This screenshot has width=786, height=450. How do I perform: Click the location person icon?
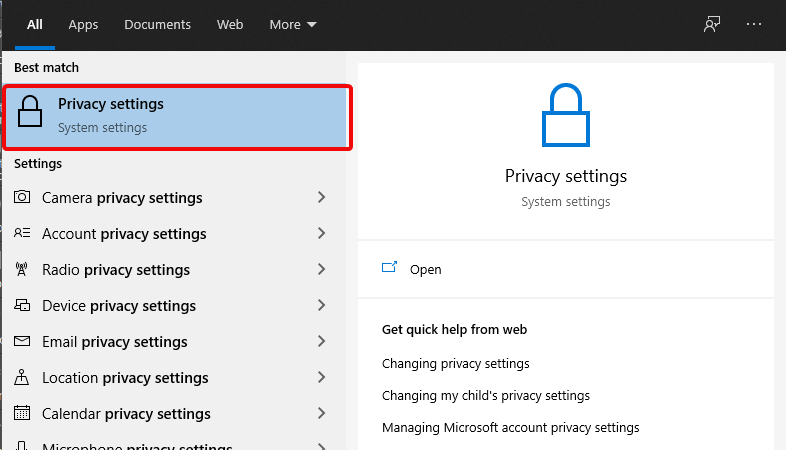pyautogui.click(x=22, y=377)
